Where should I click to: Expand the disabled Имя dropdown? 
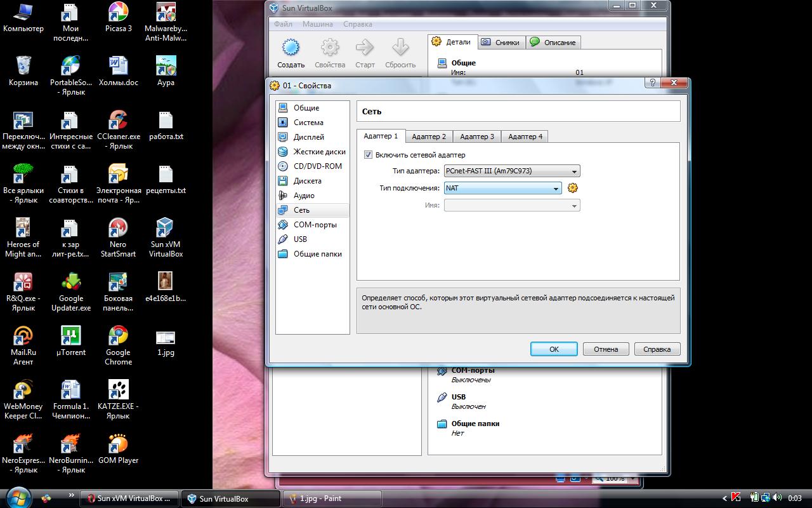click(512, 205)
